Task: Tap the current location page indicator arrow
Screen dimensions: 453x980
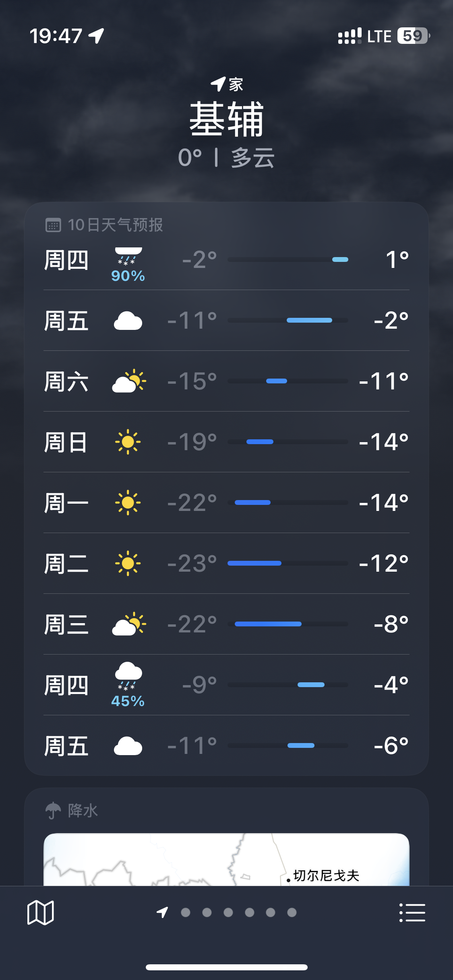Action: (162, 912)
